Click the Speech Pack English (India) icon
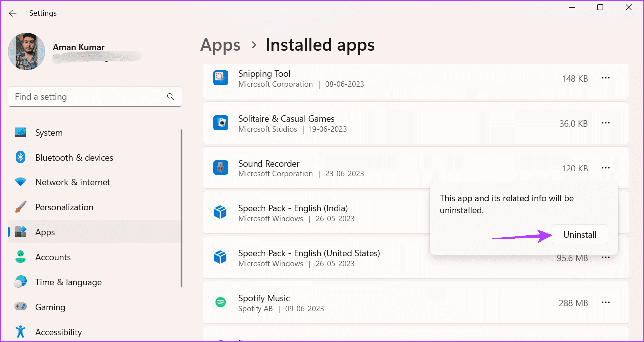 click(x=220, y=213)
